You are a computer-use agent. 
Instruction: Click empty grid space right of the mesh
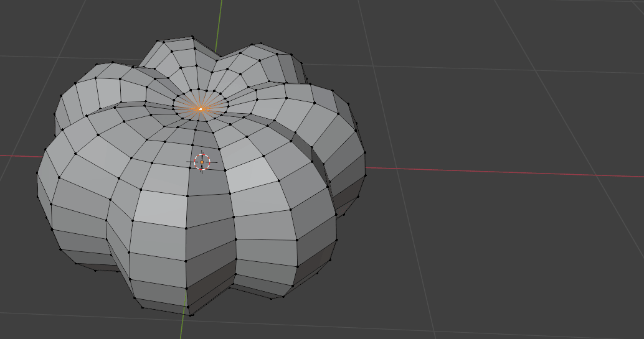[x=498, y=249]
